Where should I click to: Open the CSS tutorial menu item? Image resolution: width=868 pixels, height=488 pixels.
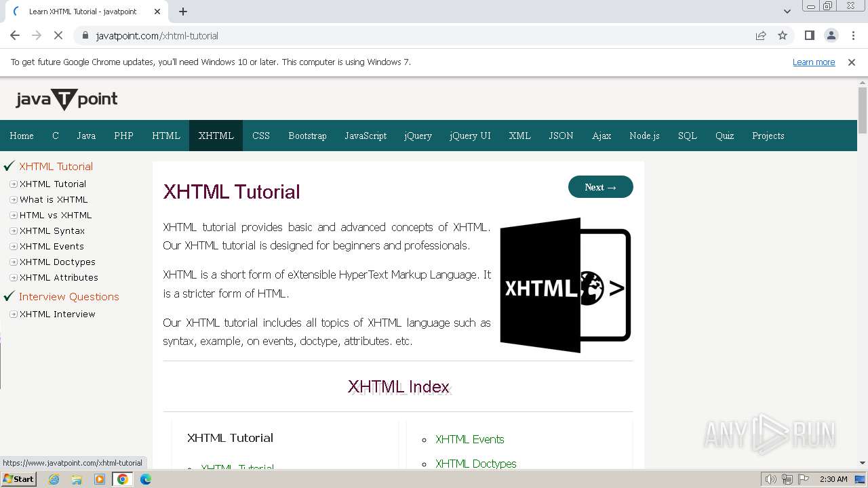click(x=261, y=136)
